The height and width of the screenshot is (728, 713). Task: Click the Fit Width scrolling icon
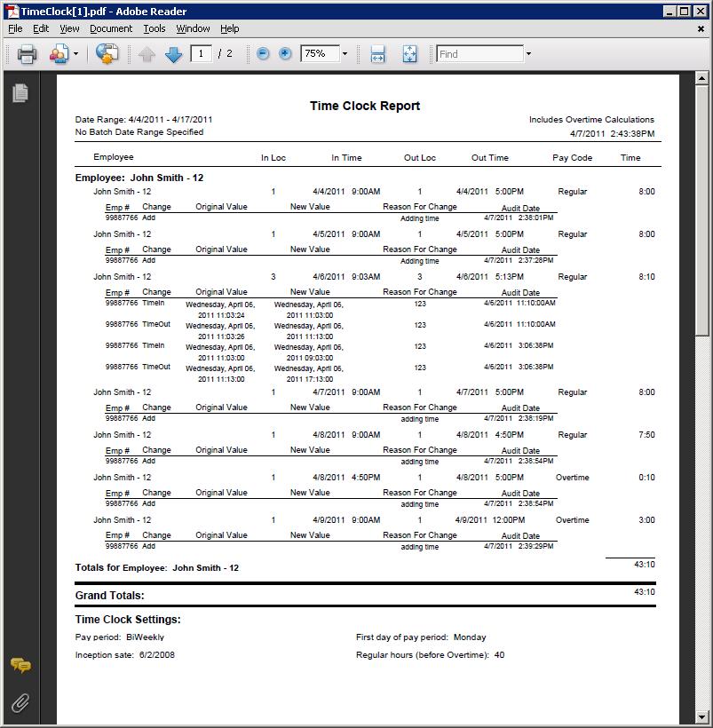[x=377, y=54]
